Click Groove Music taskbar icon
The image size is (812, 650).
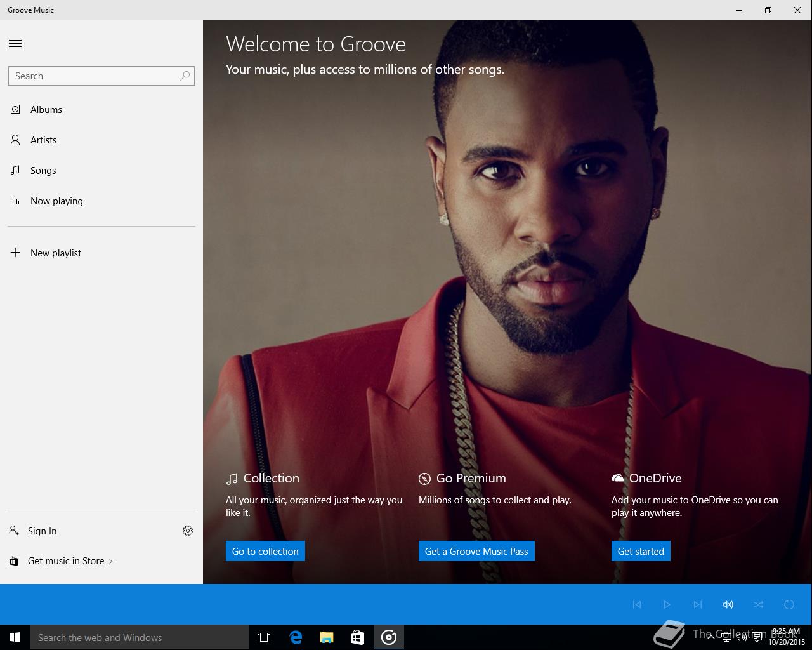389,637
